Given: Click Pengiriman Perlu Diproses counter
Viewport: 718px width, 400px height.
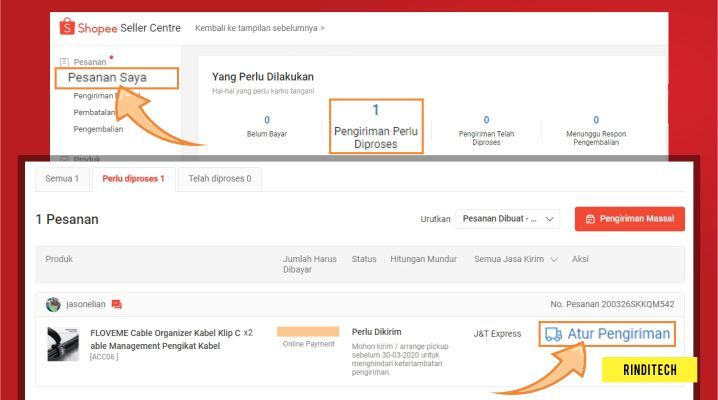Looking at the screenshot, I should (x=376, y=126).
